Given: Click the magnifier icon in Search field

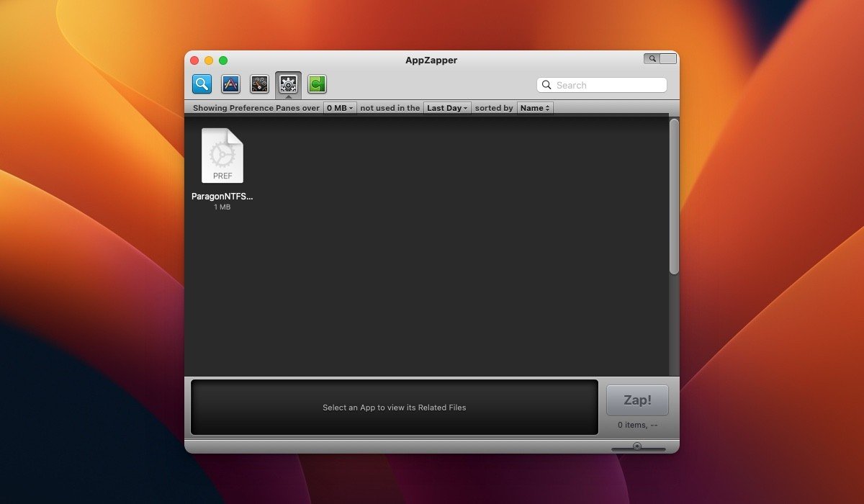Looking at the screenshot, I should coord(547,85).
